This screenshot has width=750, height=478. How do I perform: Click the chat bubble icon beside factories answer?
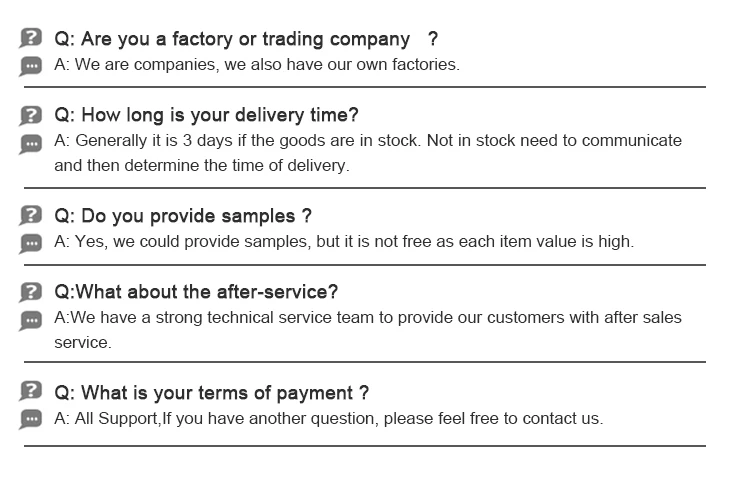click(x=32, y=66)
